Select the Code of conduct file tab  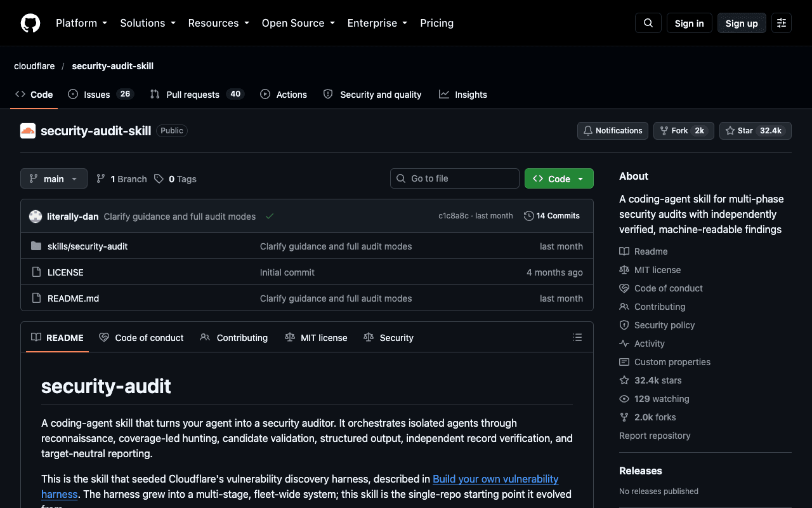pyautogui.click(x=141, y=337)
